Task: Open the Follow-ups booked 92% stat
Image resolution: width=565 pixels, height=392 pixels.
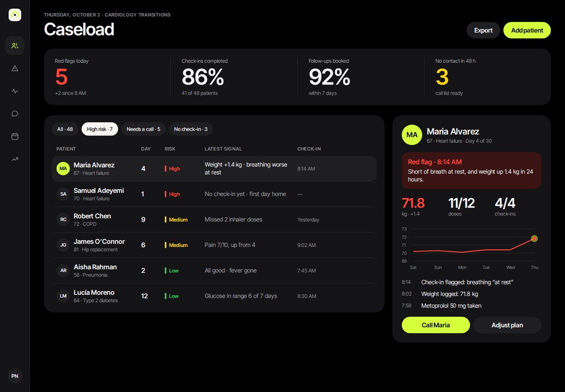Action: [x=361, y=77]
